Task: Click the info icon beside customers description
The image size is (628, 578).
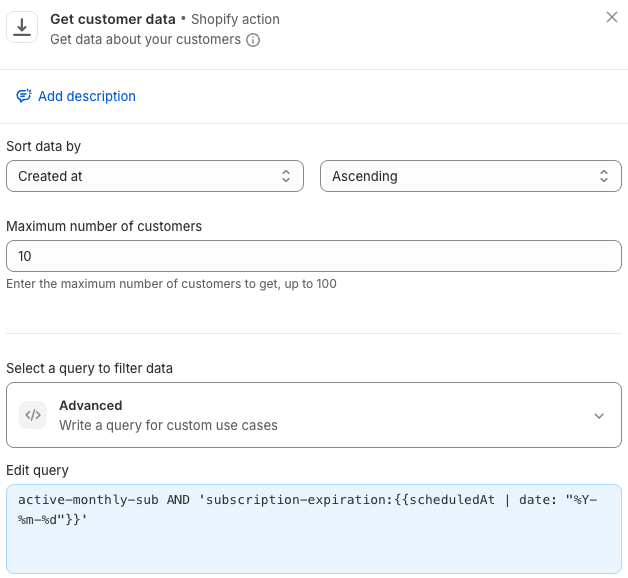Action: [x=253, y=40]
